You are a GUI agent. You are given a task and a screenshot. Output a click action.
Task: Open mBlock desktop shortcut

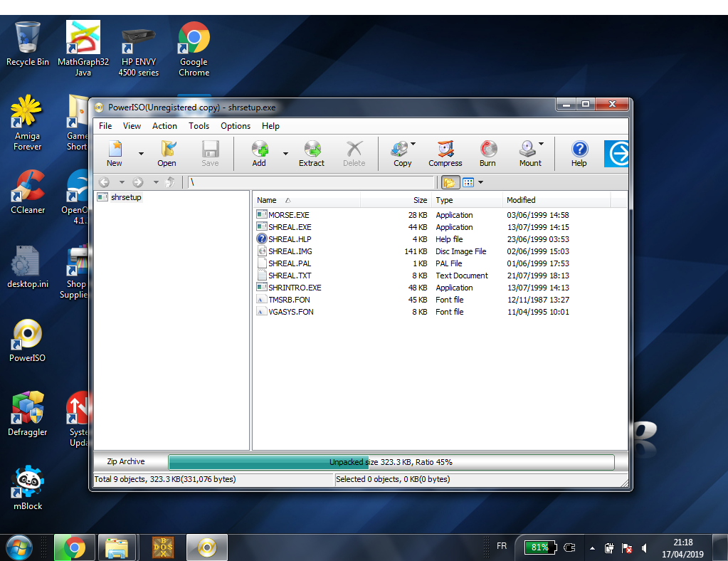point(28,488)
